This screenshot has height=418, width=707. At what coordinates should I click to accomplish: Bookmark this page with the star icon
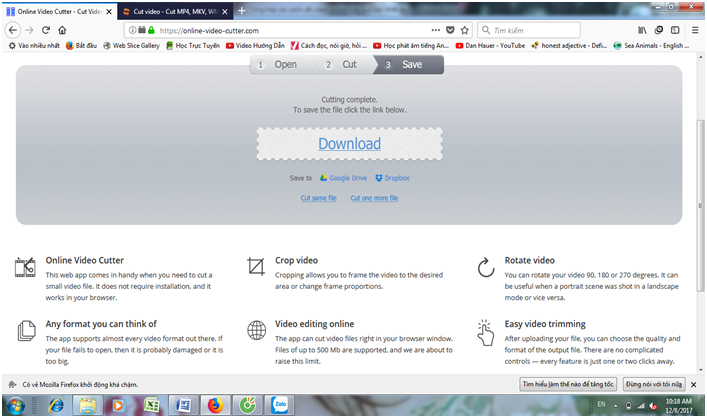click(465, 30)
